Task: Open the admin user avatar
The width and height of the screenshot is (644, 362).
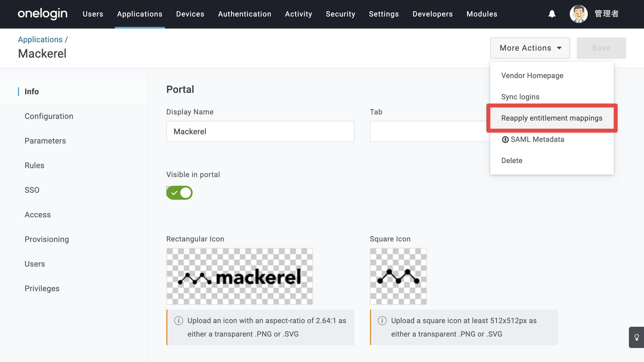Action: tap(578, 14)
